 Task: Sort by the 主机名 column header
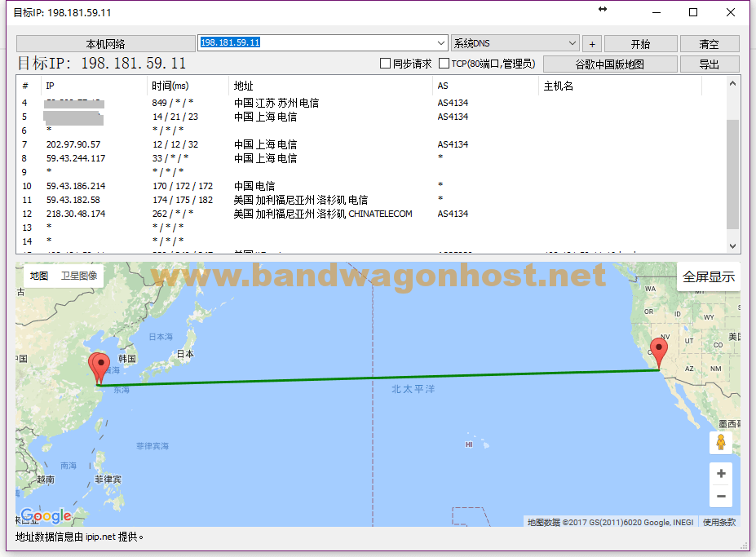pyautogui.click(x=620, y=86)
